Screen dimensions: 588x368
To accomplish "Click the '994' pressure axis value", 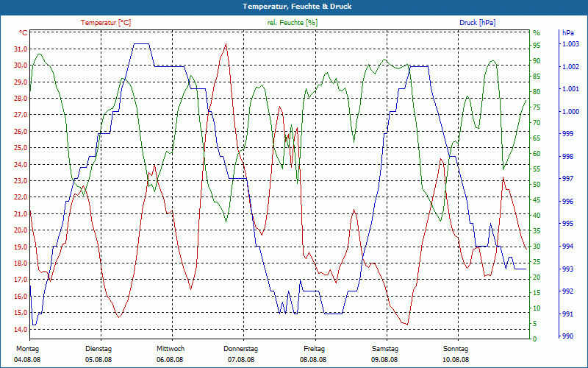I will click(x=567, y=247).
